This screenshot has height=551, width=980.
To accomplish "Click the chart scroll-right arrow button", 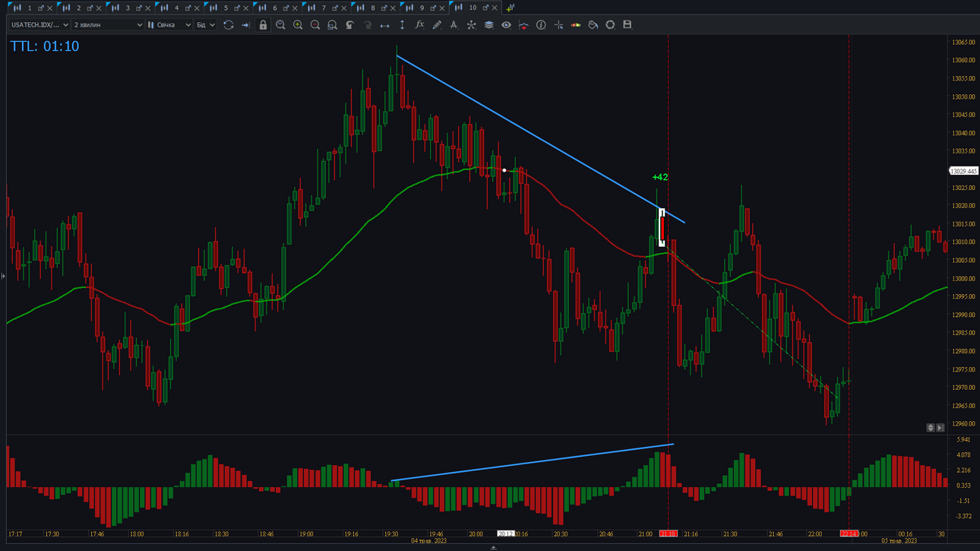I will pos(940,428).
